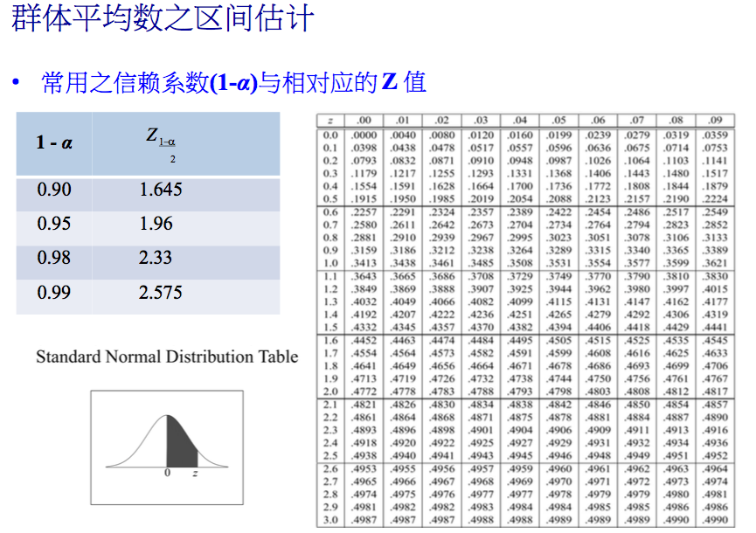Select the .03 column header
Image resolution: width=756 pixels, height=533 pixels.
coord(482,120)
